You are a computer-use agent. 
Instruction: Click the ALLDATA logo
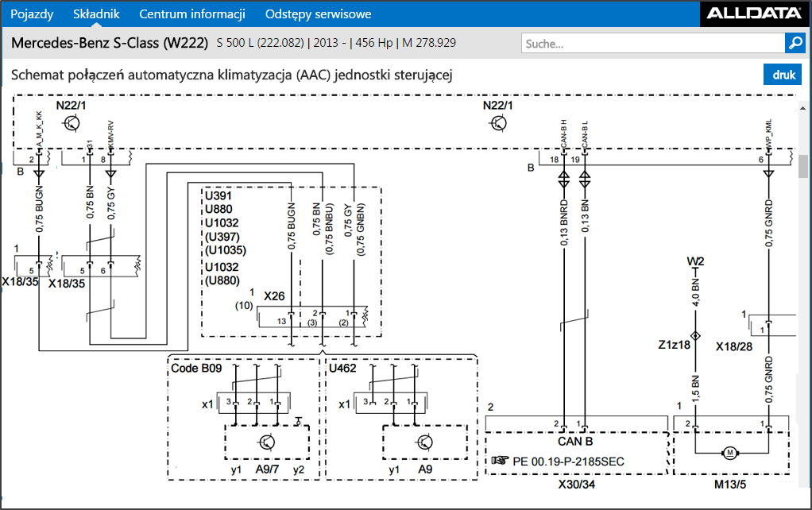[x=754, y=14]
